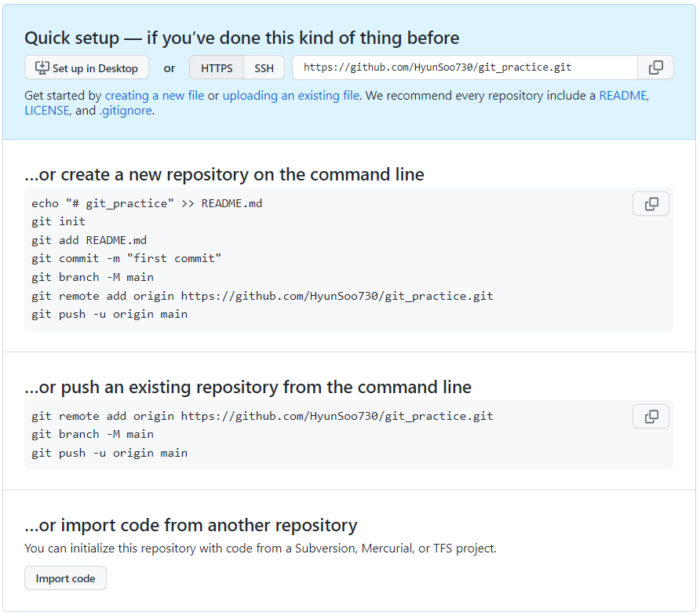This screenshot has height=616, width=700.
Task: Open the creating a new file link
Action: [x=155, y=96]
